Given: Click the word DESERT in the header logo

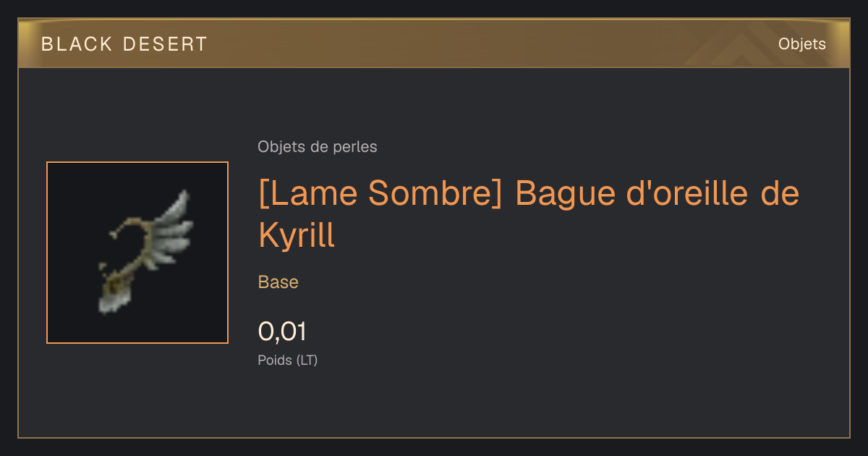Looking at the screenshot, I should pos(166,44).
